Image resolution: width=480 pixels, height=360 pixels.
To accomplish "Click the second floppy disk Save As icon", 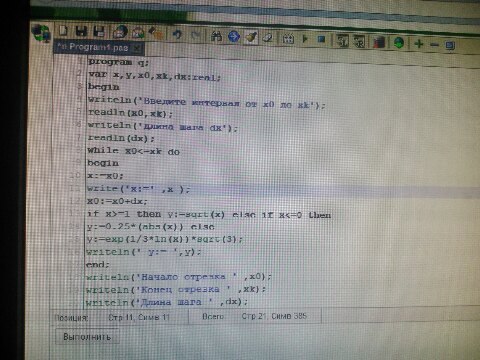I will [x=99, y=32].
